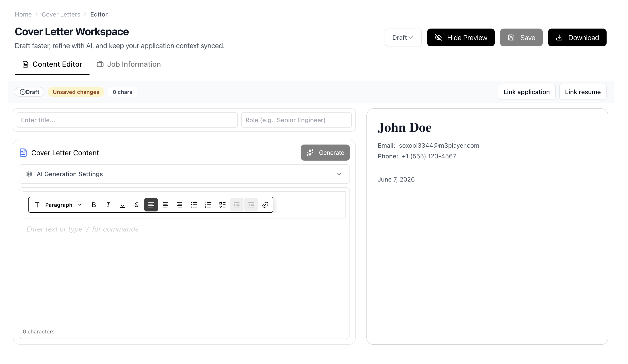Viewport: 628px width, 364px height.
Task: Center align the paragraph
Action: 165,205
